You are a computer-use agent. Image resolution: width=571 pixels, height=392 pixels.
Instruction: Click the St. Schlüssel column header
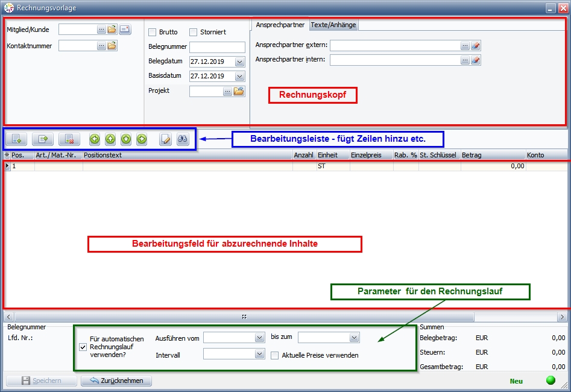pyautogui.click(x=440, y=155)
